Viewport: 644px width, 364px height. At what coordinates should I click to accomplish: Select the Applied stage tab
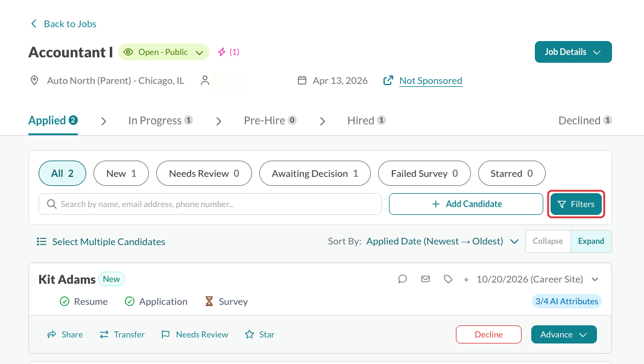[53, 121]
